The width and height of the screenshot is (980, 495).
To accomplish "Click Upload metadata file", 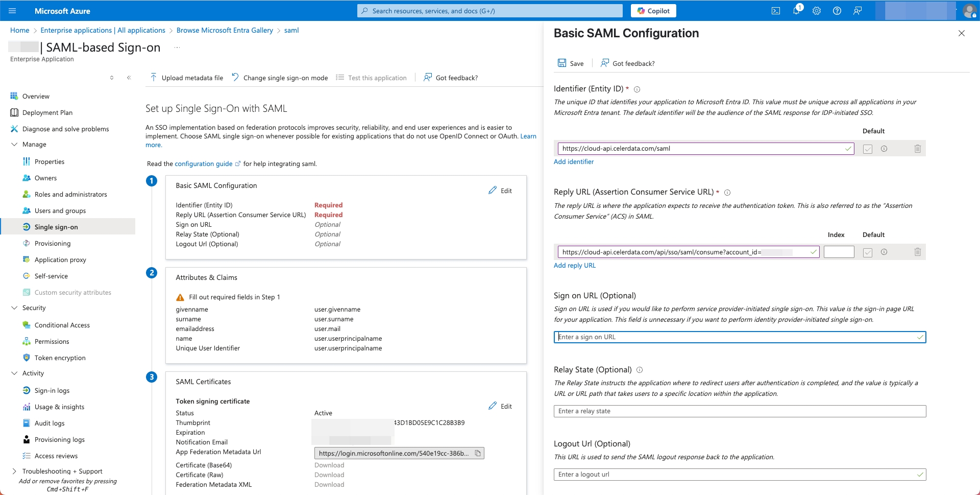I will (x=186, y=78).
